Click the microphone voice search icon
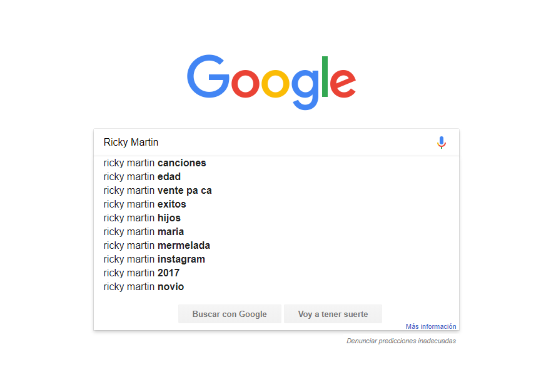Screen dimensions: 556x392 [x=442, y=143]
